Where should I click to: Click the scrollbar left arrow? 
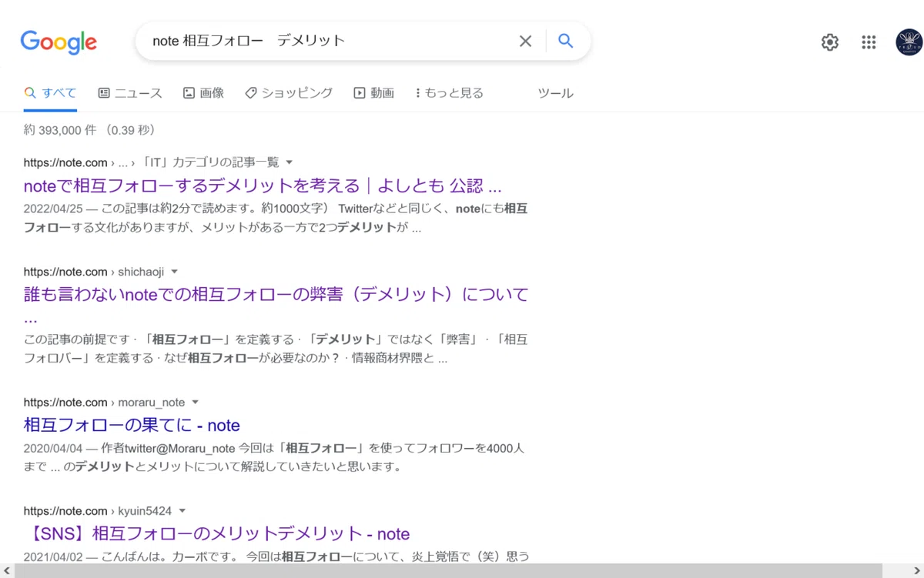coord(6,571)
